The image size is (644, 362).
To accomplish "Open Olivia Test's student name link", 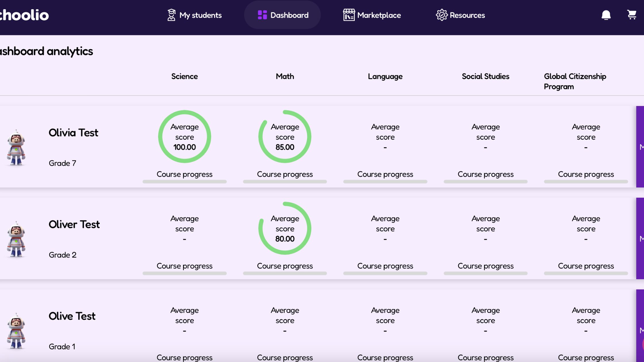I will (x=73, y=133).
